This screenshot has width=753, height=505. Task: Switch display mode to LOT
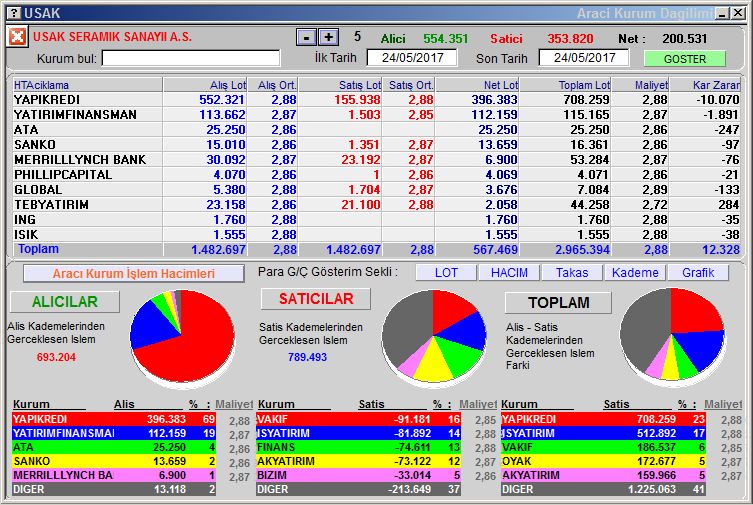coord(446,273)
